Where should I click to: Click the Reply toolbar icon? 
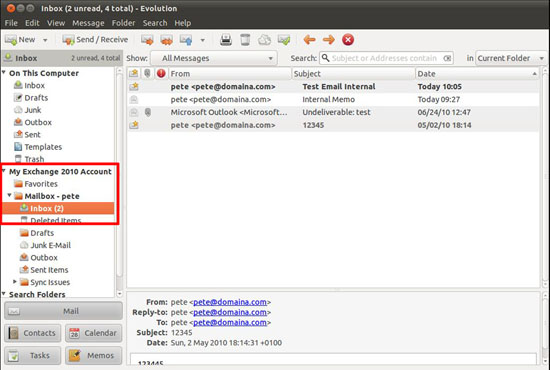147,40
